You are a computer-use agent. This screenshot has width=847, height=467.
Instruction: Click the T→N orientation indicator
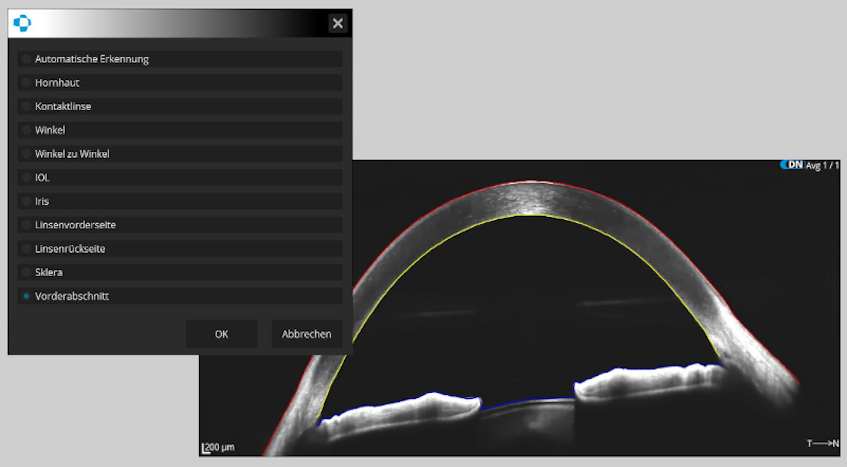[823, 443]
